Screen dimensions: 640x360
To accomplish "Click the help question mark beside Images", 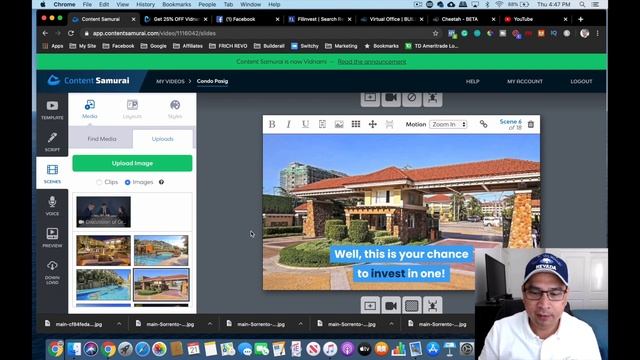I will point(161,182).
